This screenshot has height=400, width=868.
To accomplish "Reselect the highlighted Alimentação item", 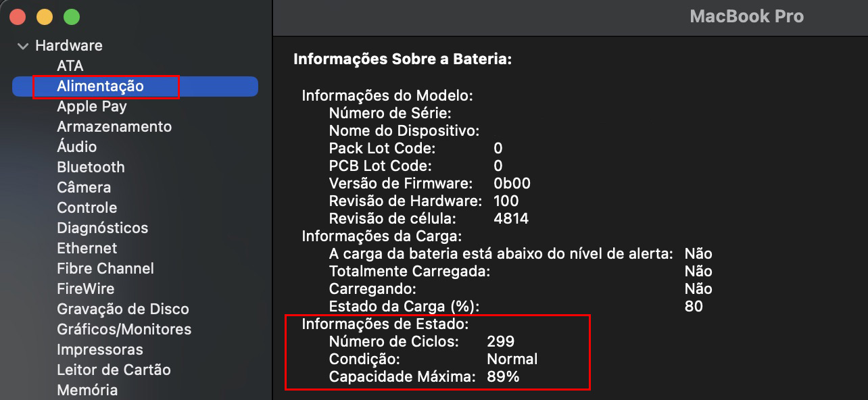I will pos(99,86).
